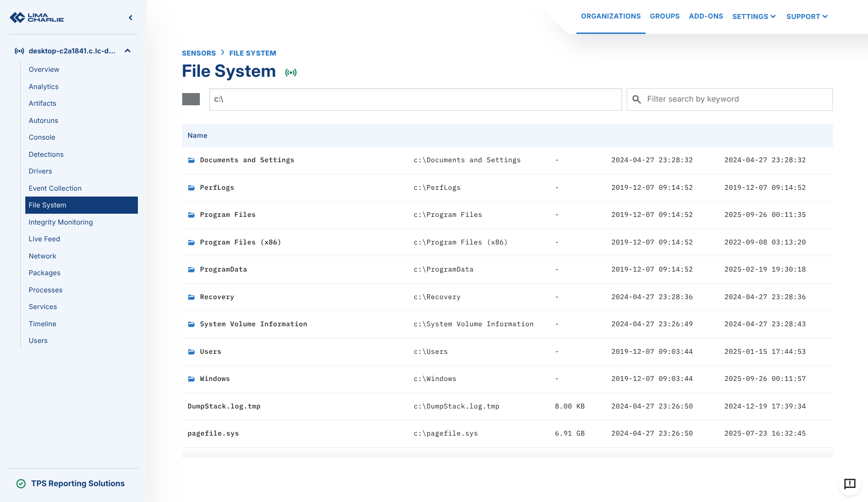868x502 pixels.
Task: Click the LimaCharlie logo icon
Action: 18,18
